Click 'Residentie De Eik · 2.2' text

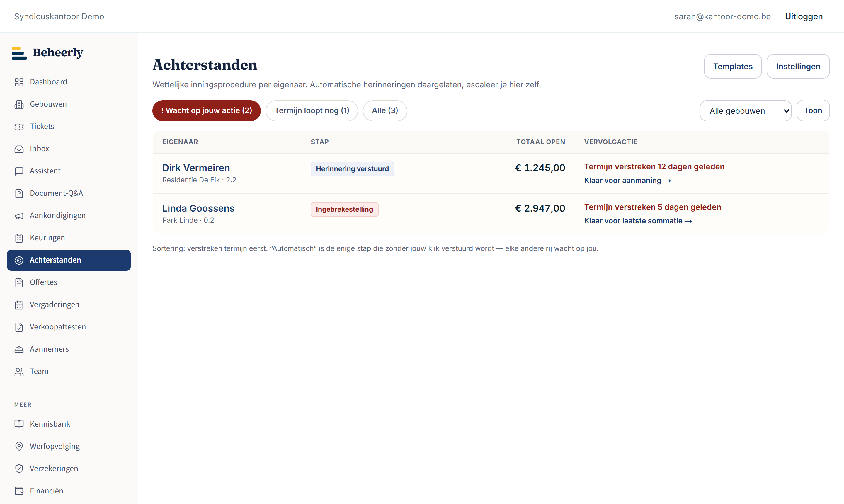(x=199, y=180)
